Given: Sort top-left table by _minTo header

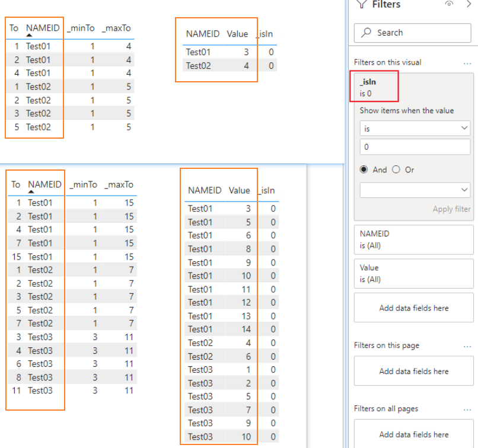Looking at the screenshot, I should pyautogui.click(x=81, y=28).
